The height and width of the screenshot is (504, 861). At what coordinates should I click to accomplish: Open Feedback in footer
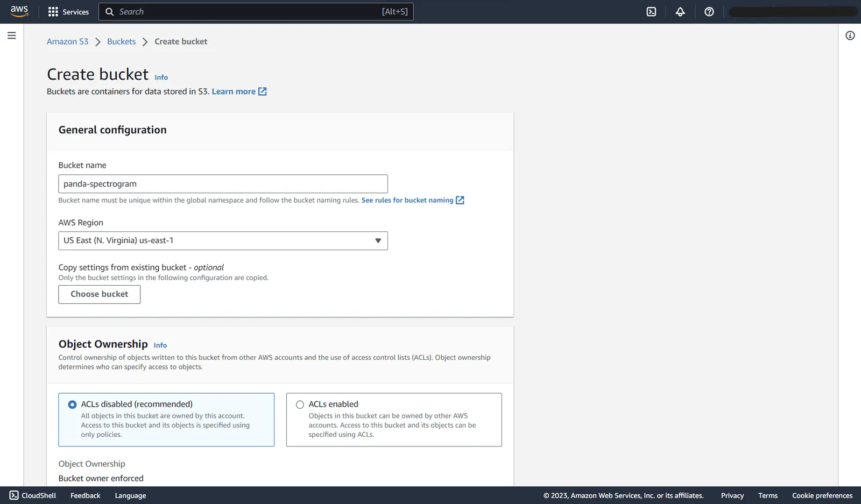point(86,495)
